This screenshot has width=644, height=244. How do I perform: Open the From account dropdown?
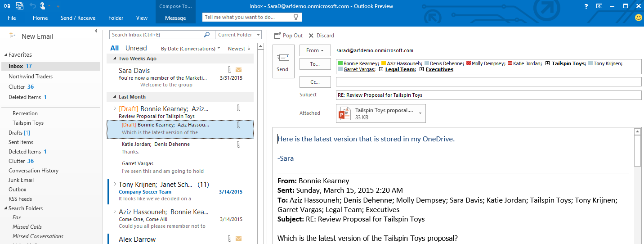coord(315,50)
